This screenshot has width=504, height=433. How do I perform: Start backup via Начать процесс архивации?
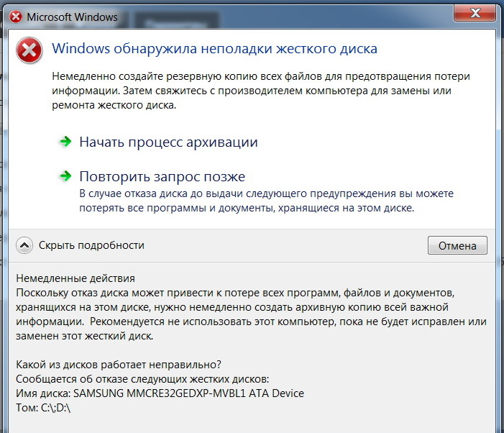tap(168, 142)
